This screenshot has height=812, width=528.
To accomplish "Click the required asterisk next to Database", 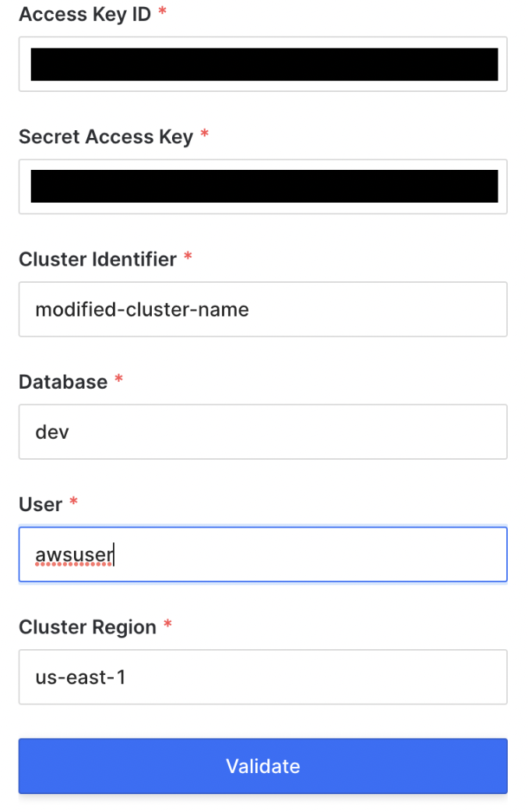I will click(118, 378).
